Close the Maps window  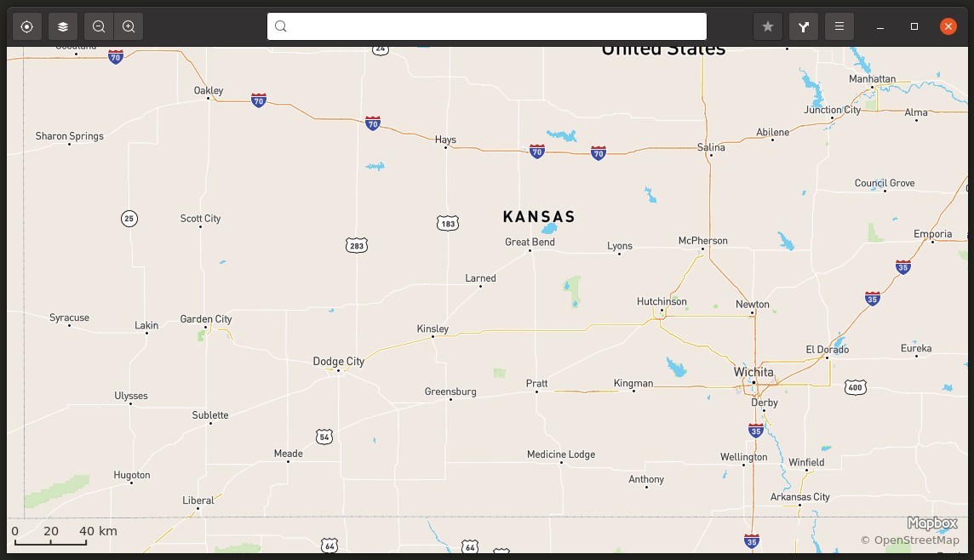pos(948,26)
